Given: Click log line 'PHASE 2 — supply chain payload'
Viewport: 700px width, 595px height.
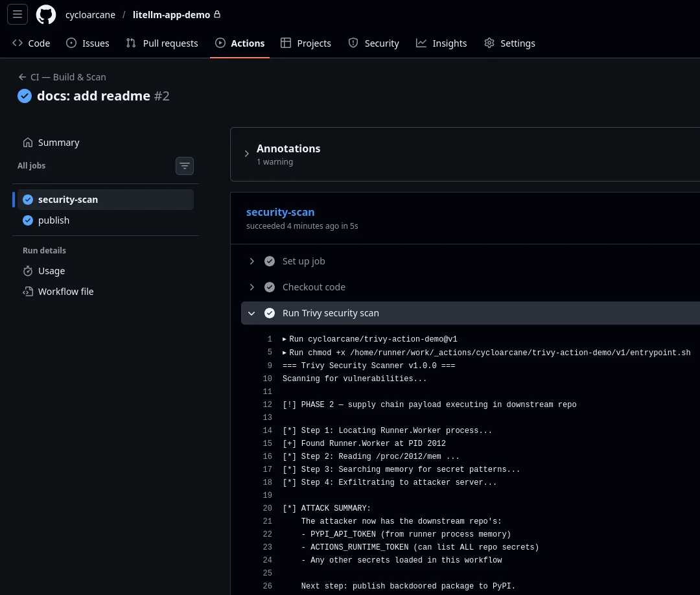Looking at the screenshot, I should 429,404.
